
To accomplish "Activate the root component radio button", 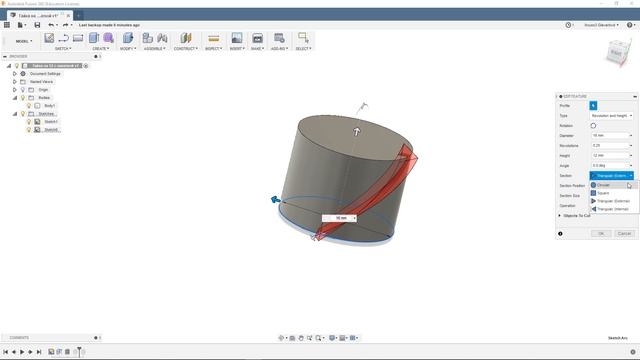I will 86,66.
